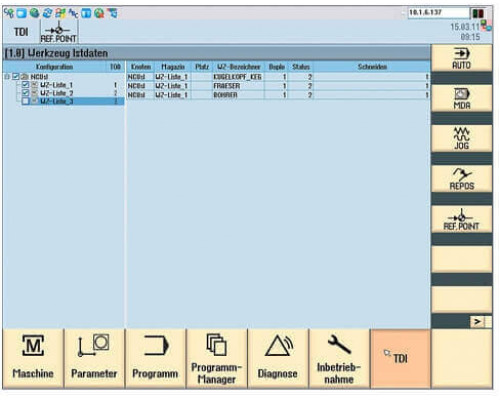Select the BOHRER tool row
The height and width of the screenshot is (400, 500).
pyautogui.click(x=278, y=95)
